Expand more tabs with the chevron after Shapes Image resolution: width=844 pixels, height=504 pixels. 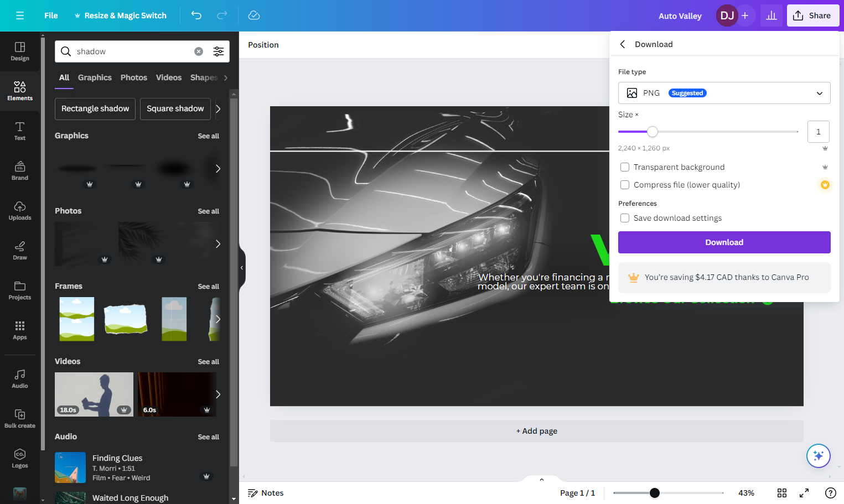click(226, 78)
